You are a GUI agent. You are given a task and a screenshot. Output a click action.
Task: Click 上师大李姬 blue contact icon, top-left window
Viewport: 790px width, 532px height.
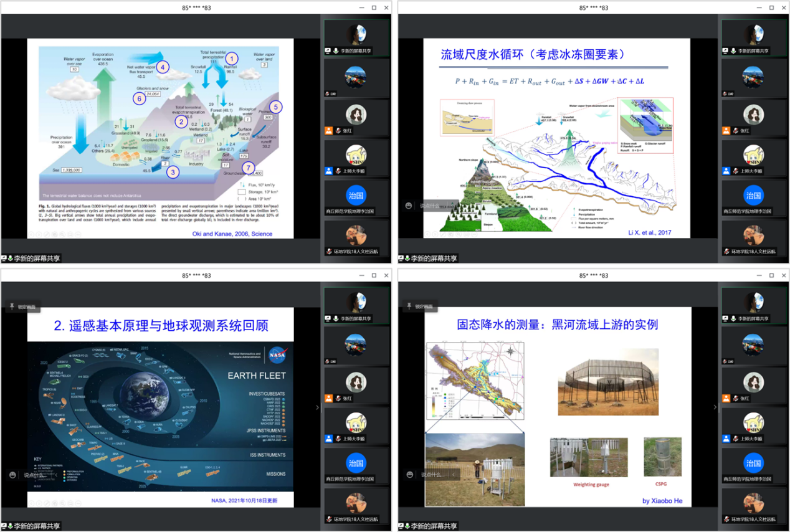tap(328, 171)
